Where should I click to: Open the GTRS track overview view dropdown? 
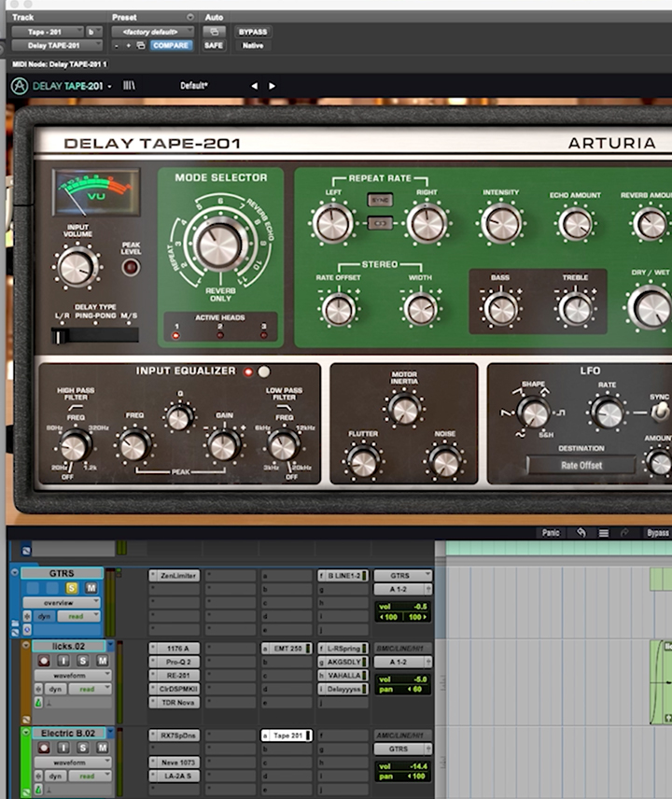pyautogui.click(x=62, y=602)
